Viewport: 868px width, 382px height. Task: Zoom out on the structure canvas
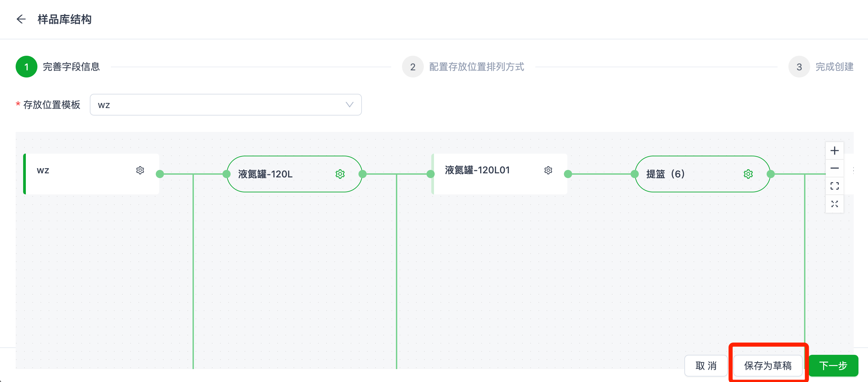point(835,168)
